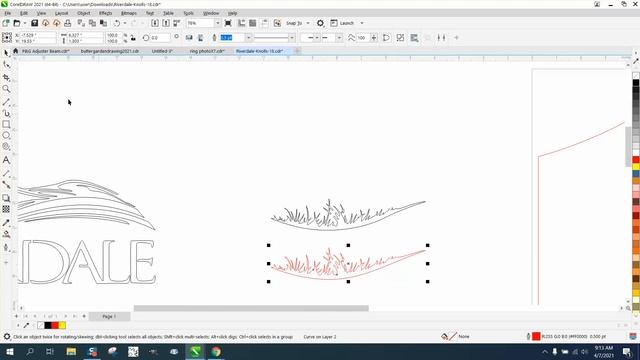Click the rotation angle input field
Image resolution: width=640 pixels, height=360 pixels.
point(160,38)
